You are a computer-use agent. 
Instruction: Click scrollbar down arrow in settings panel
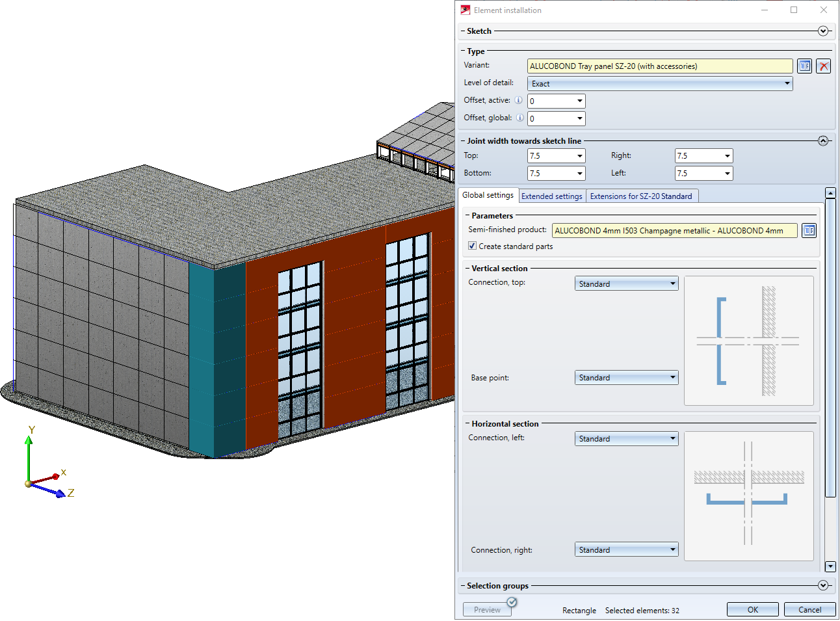pos(830,566)
